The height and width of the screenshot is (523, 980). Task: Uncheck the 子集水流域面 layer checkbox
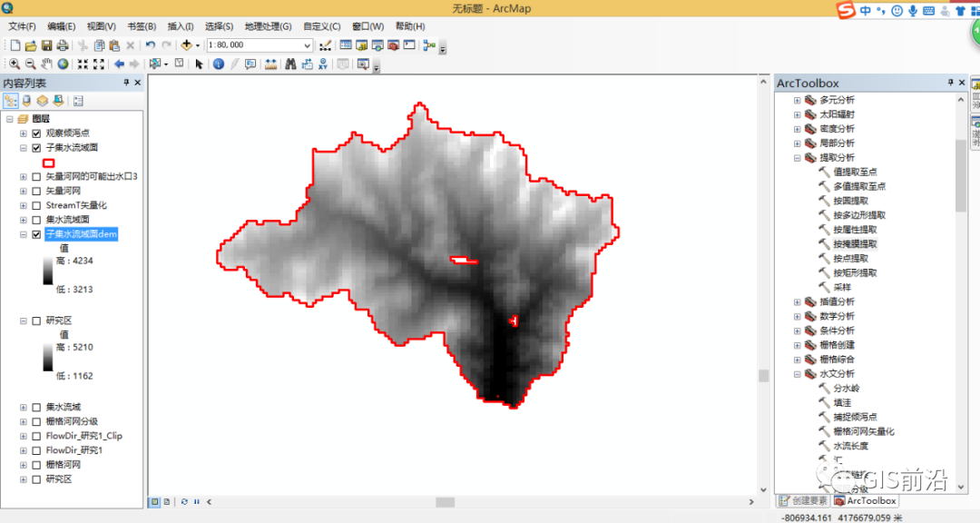tap(36, 148)
